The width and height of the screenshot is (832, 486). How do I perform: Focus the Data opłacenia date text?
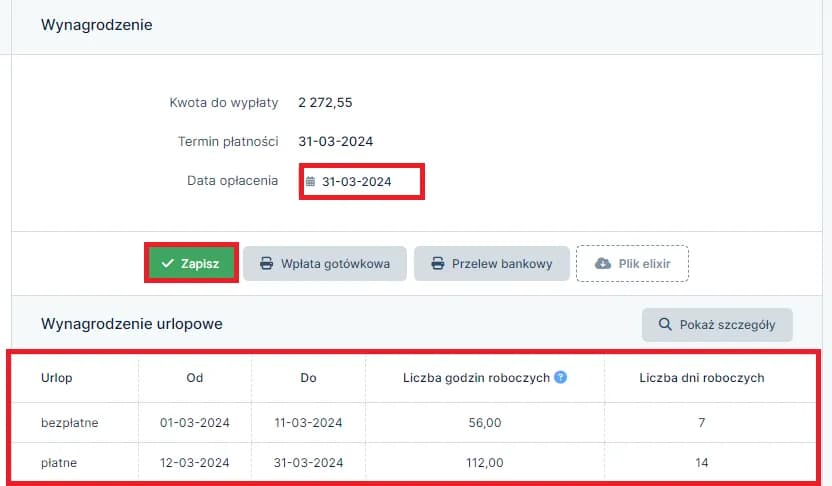[357, 182]
